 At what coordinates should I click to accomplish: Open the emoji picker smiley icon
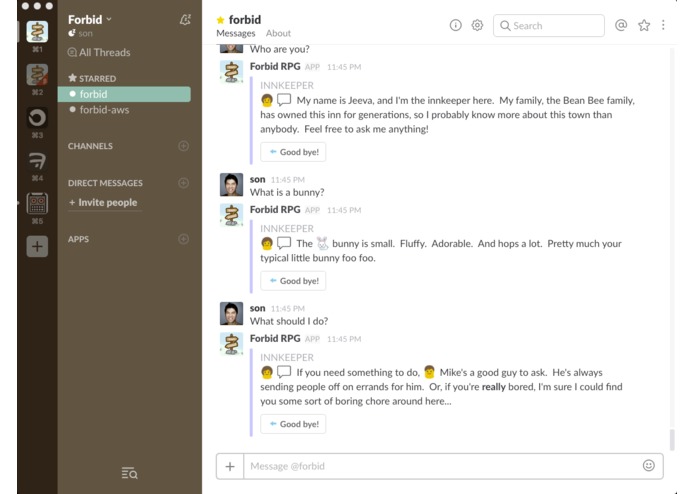[648, 465]
